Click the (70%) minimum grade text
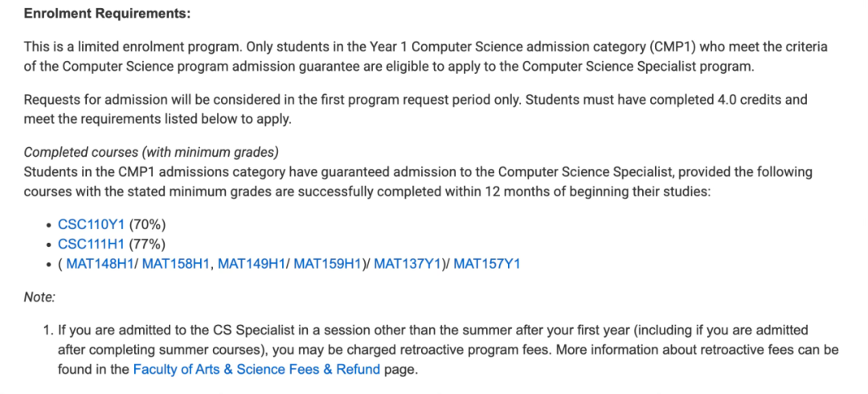 tap(147, 225)
